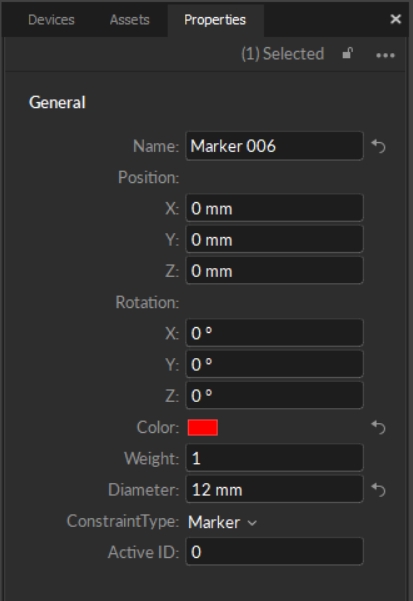Reset the Diameter value with undo arrow
Viewport: 413px width, 601px height.
click(378, 490)
